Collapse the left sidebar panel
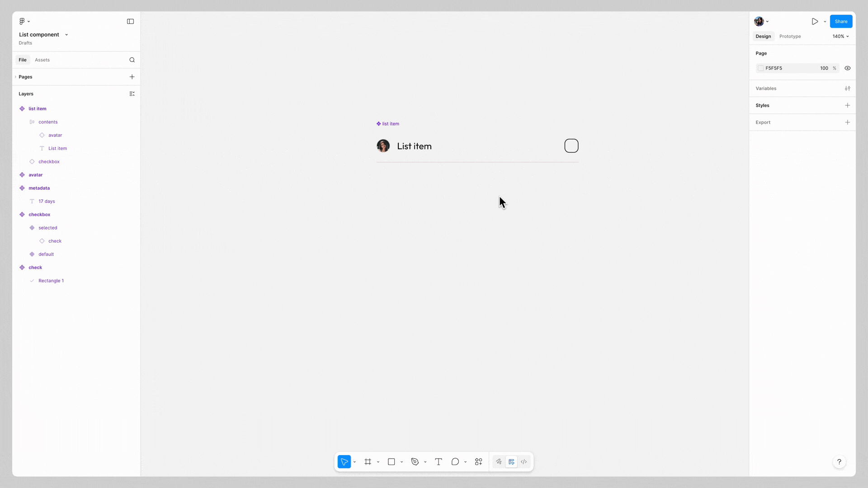This screenshot has height=488, width=868. (130, 21)
